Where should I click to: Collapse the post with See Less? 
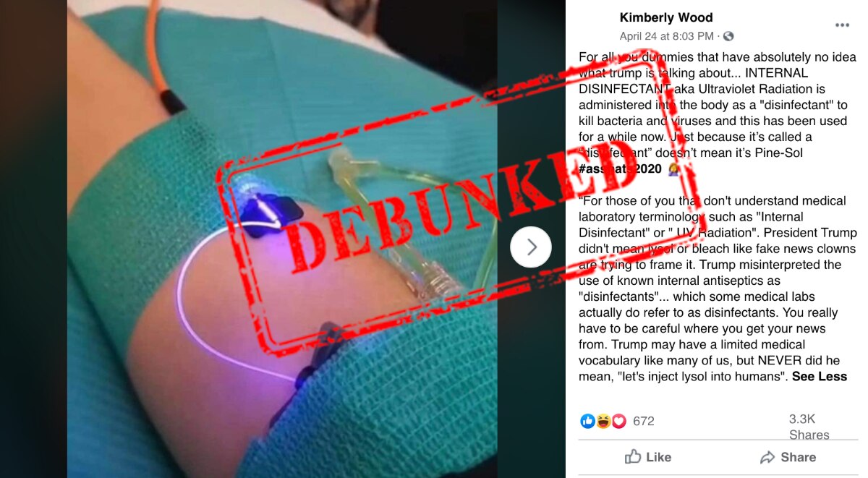(820, 376)
